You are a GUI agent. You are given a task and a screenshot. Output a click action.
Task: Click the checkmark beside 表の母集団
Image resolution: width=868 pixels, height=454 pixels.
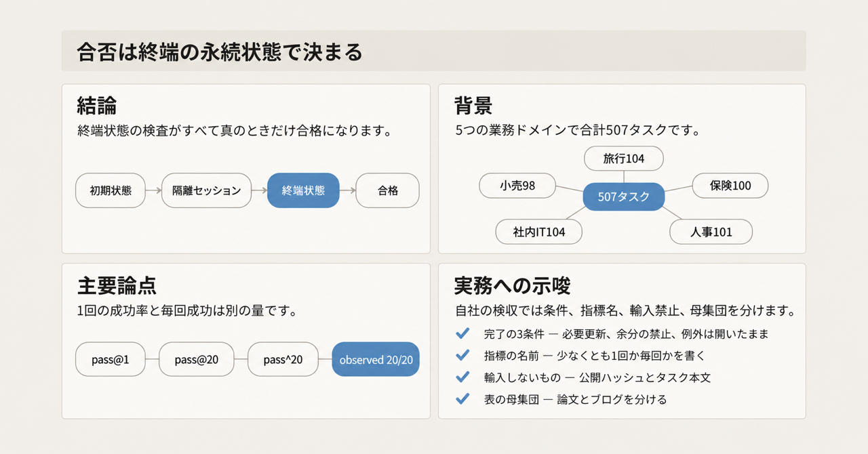463,399
